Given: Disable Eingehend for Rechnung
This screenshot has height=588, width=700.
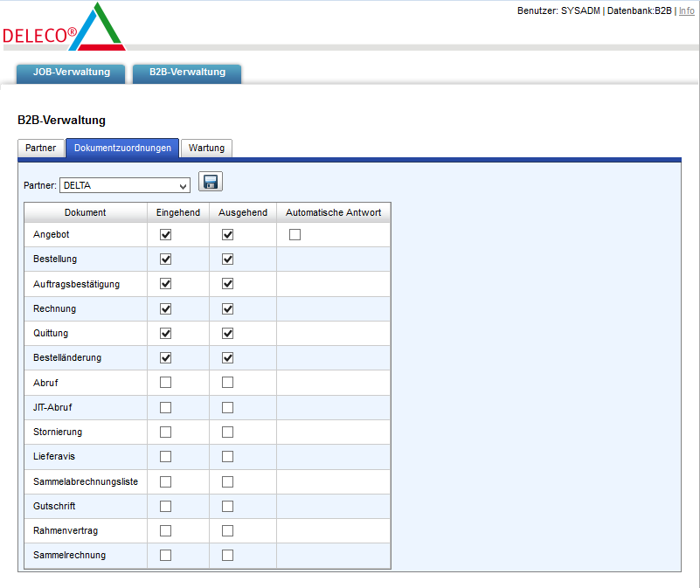Looking at the screenshot, I should click(166, 308).
